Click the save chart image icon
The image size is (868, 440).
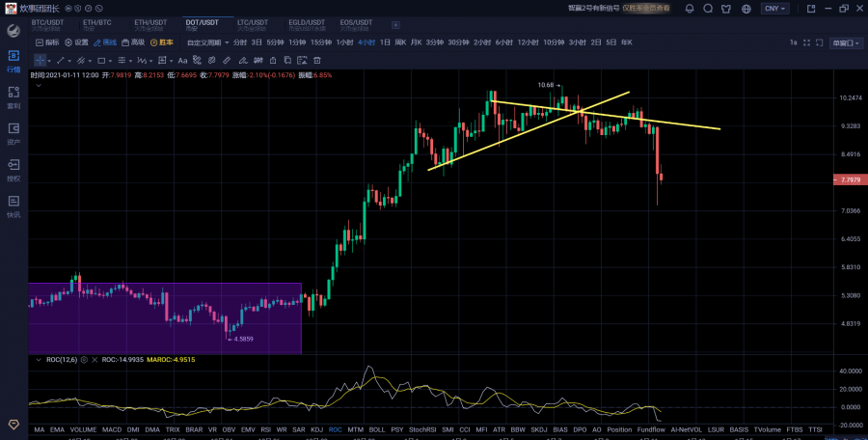pos(302,61)
